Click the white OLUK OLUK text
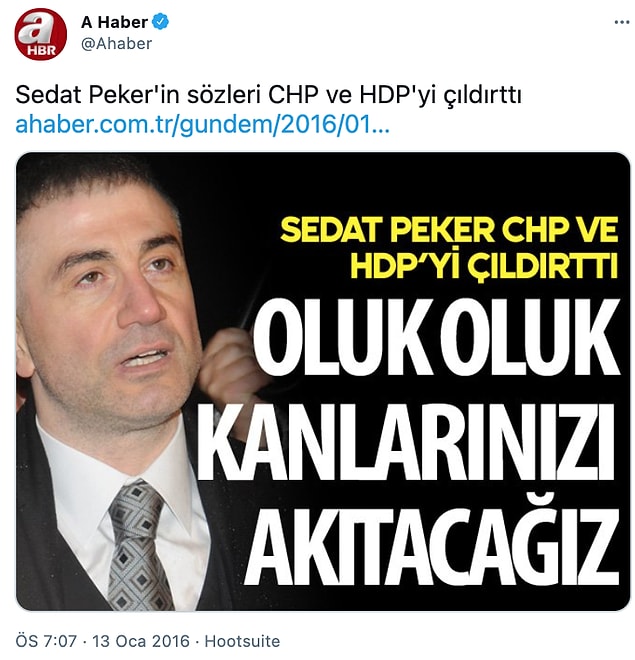Screen dimensions: 635x660 pyautogui.click(x=436, y=337)
